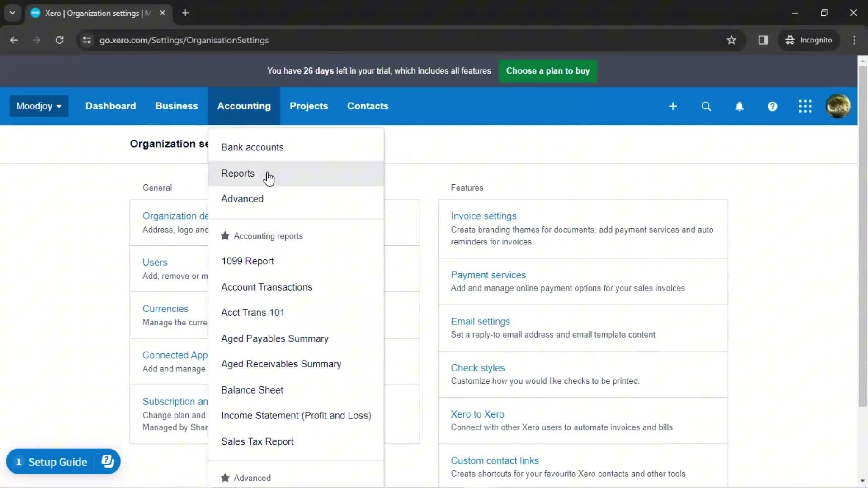Open Aged Receivables Summary report
Screen dimensions: 868x488
click(x=296, y=364)
